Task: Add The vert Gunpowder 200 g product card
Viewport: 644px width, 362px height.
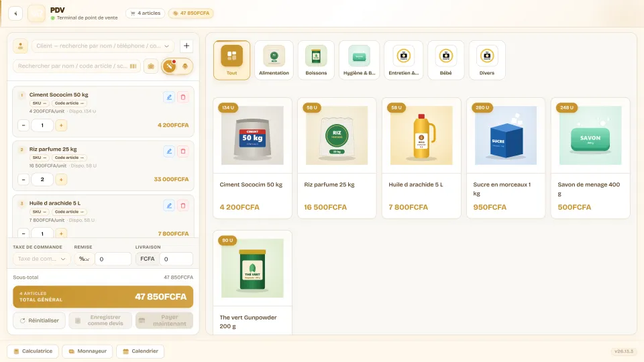Action: [x=253, y=282]
